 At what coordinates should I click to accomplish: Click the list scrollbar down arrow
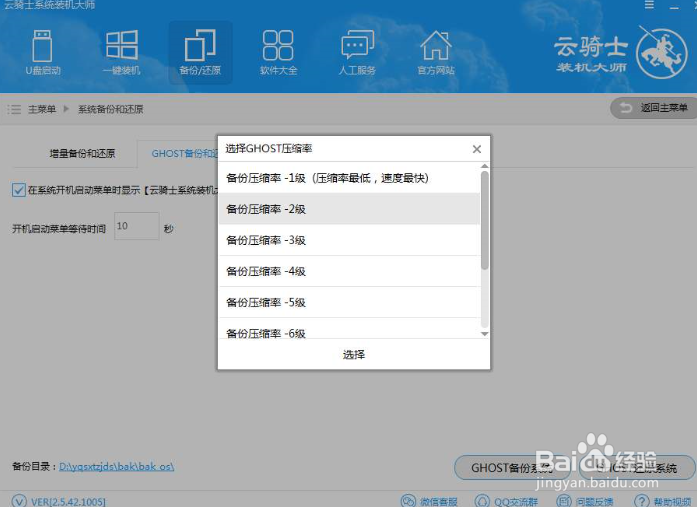[x=485, y=334]
